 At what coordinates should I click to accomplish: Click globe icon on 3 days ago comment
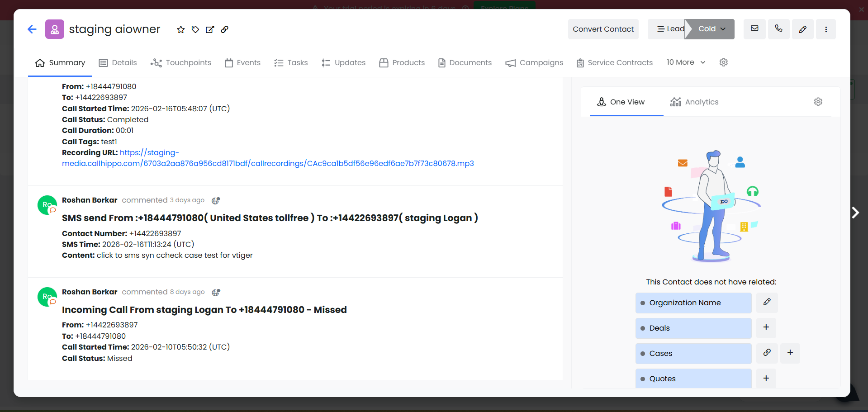(216, 200)
